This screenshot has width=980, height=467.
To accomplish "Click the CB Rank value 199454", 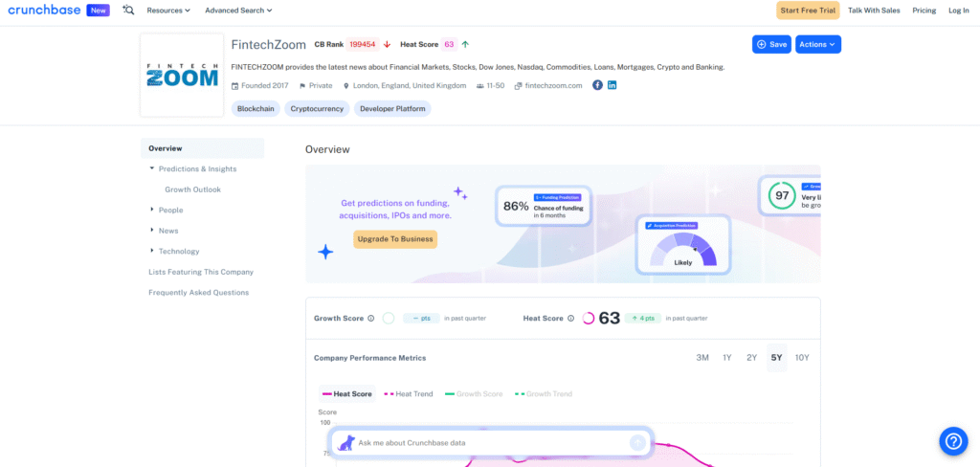I will (x=363, y=44).
